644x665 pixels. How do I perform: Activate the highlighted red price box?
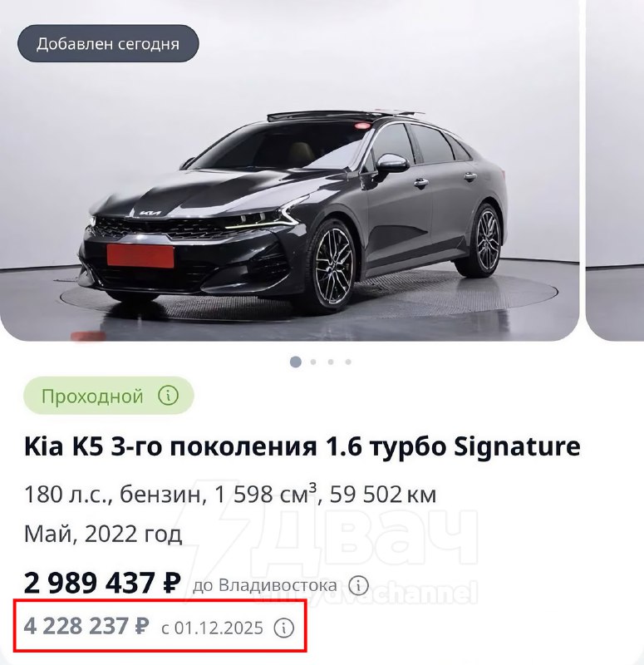pos(154,628)
